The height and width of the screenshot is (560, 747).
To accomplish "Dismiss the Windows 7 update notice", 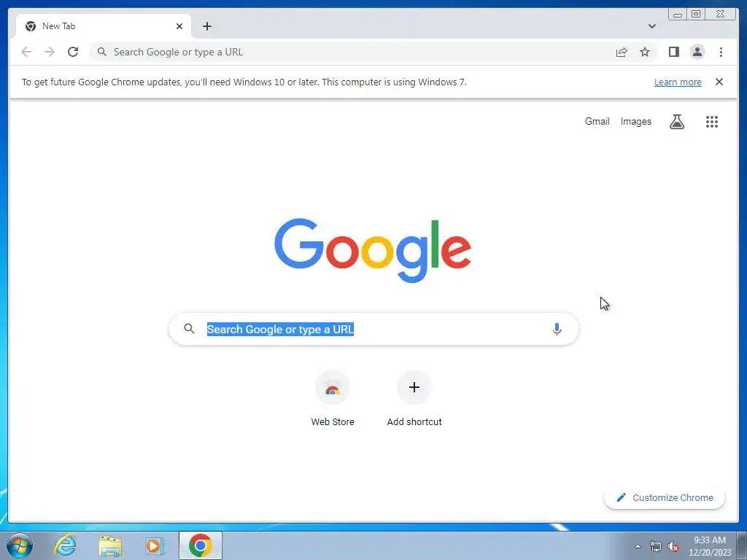I will click(x=719, y=82).
